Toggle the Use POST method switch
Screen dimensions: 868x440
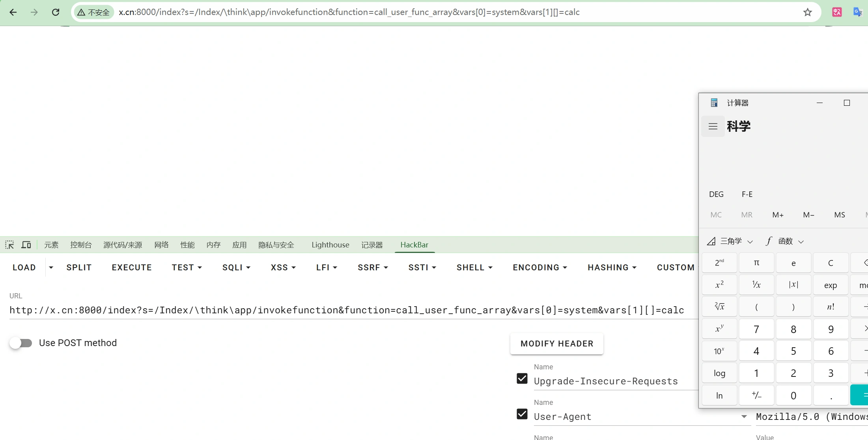coord(21,343)
